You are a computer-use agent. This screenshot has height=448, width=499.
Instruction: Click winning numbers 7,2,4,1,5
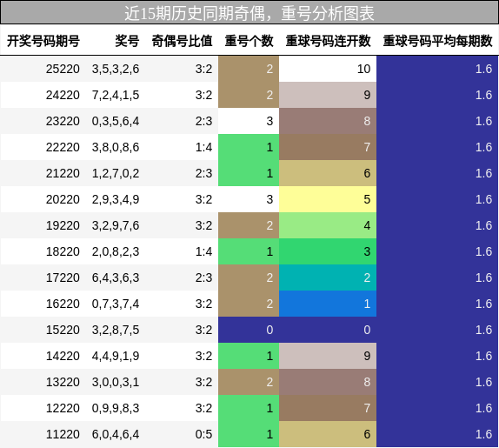click(x=116, y=95)
